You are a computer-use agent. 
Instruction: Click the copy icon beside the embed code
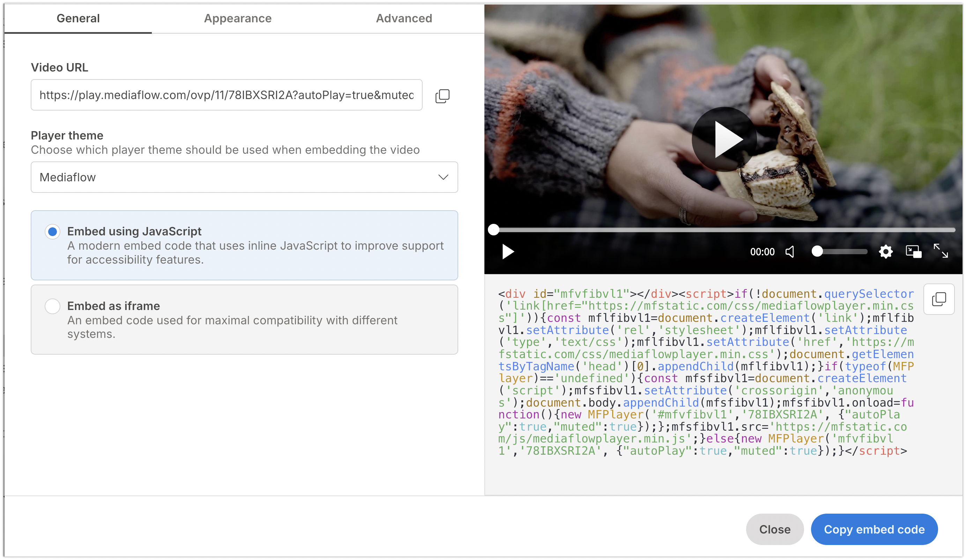point(938,299)
